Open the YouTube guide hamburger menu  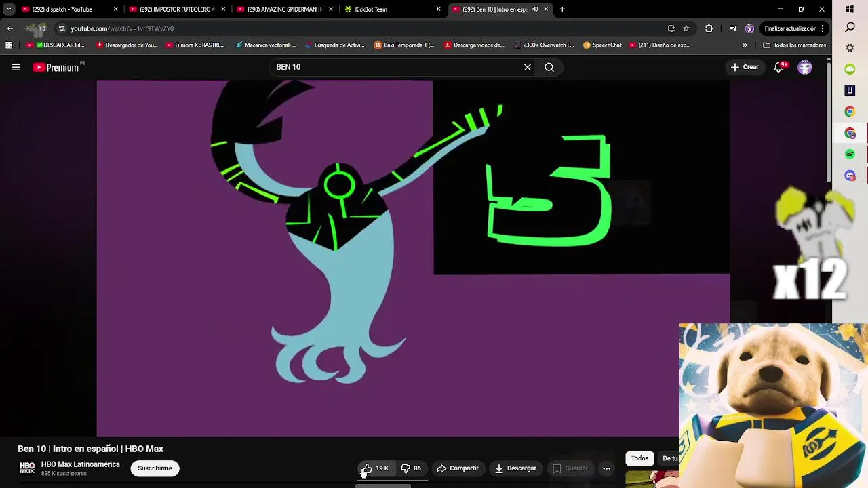(x=16, y=67)
